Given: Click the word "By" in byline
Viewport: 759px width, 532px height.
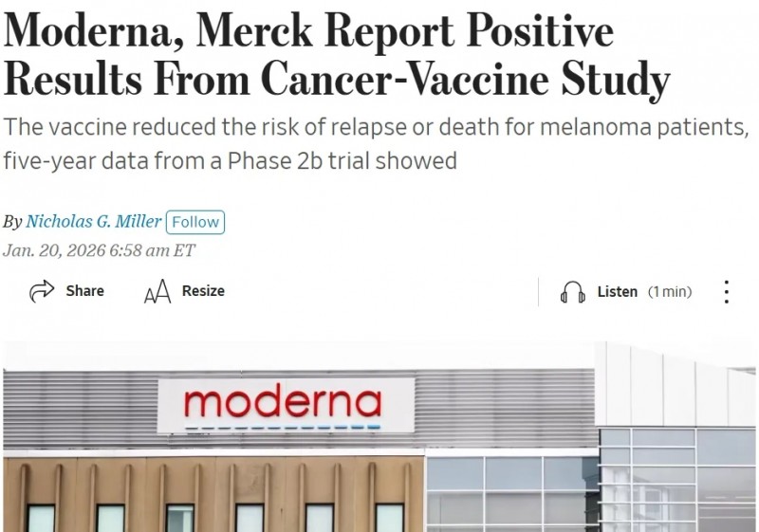Looking at the screenshot, I should pos(12,222).
